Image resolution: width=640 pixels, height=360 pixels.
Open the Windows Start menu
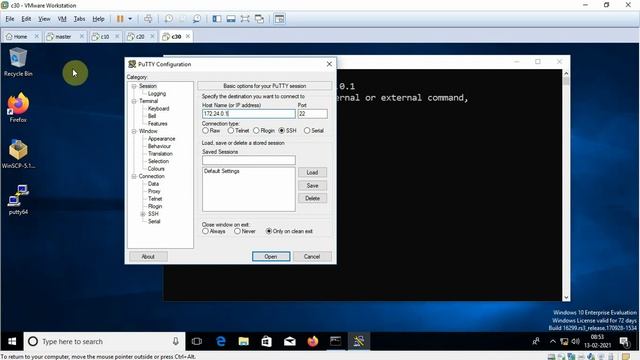click(12, 341)
